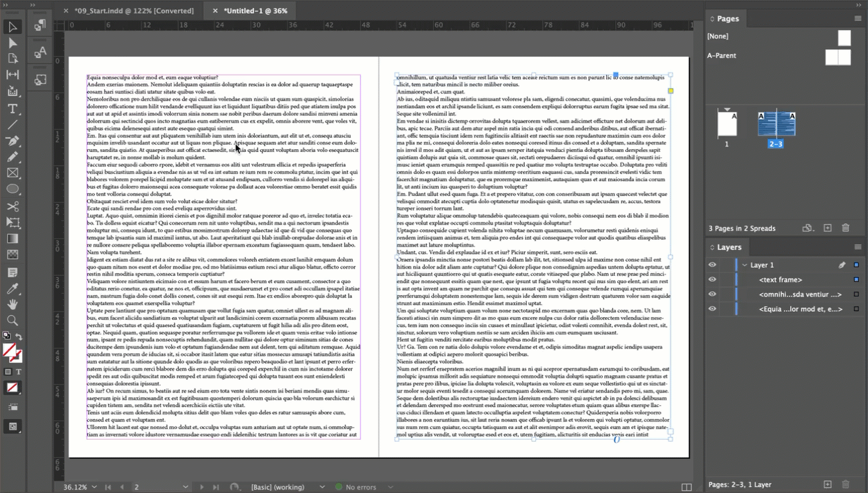Close the 09_Start.indd tab
Viewport: 868px width, 493px height.
click(x=65, y=11)
